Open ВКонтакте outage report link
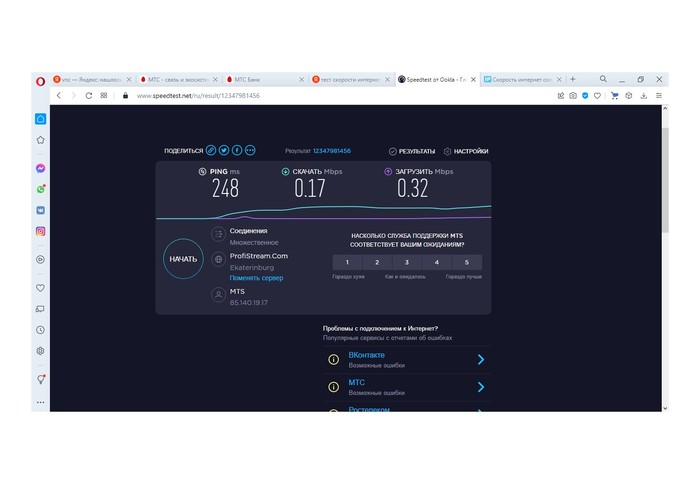 tap(367, 355)
